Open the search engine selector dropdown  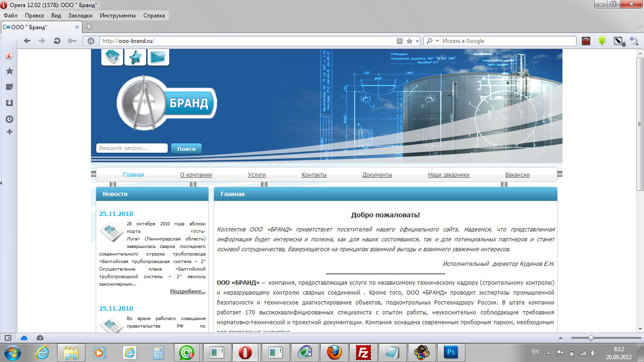(x=437, y=41)
